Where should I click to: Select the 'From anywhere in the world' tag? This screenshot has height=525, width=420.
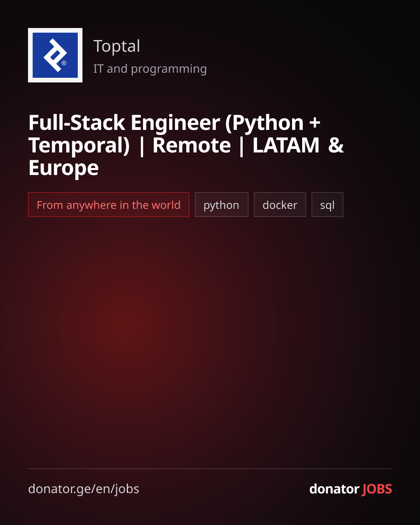click(108, 205)
